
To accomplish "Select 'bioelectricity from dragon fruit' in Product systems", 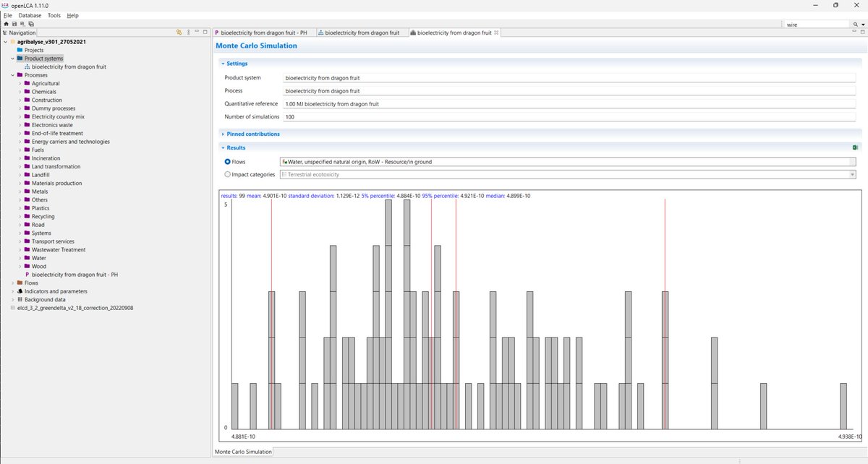I will coord(69,66).
